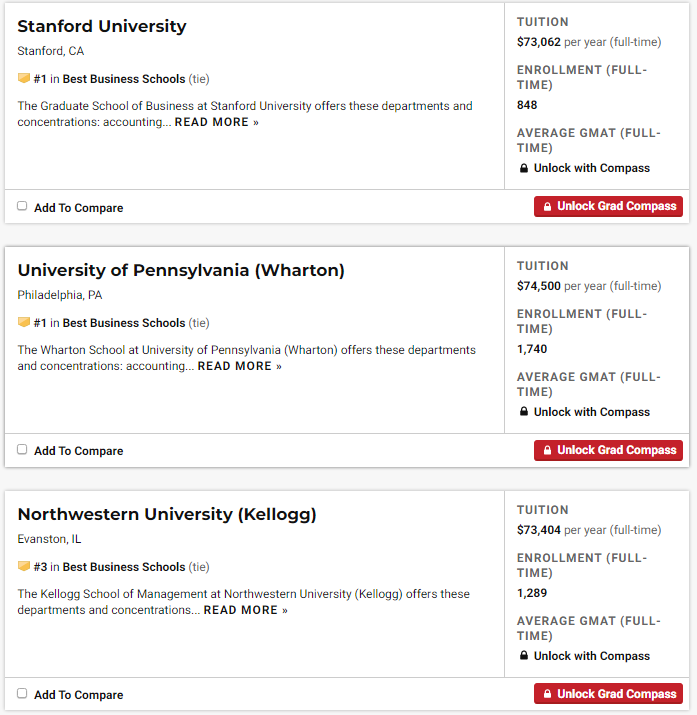Open Stanford University title link
Image resolution: width=697 pixels, height=715 pixels.
tap(102, 26)
